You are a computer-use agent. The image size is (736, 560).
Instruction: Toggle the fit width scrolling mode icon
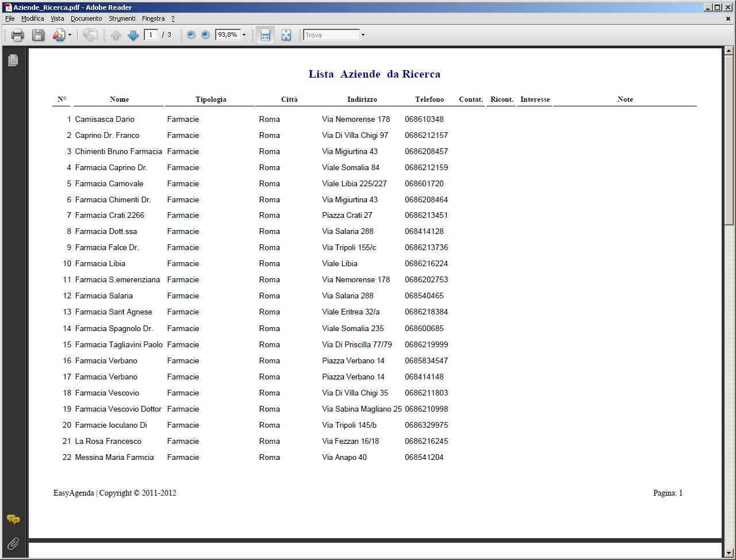coord(265,35)
